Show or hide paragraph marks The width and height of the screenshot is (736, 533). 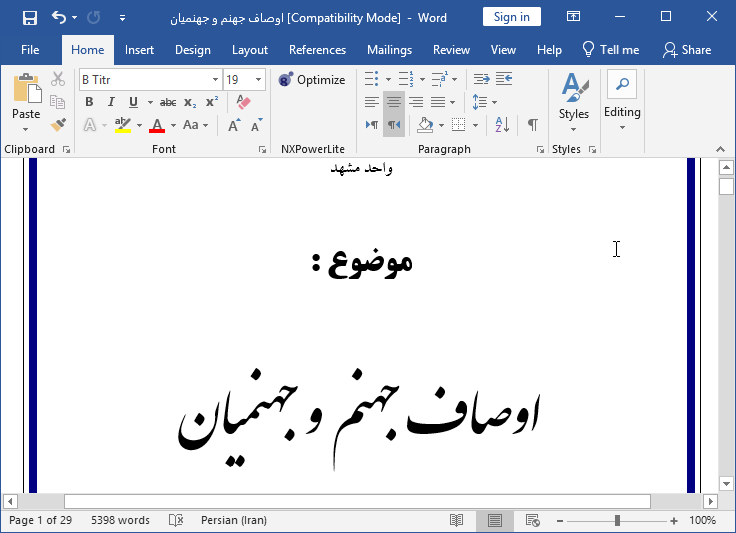[x=533, y=125]
